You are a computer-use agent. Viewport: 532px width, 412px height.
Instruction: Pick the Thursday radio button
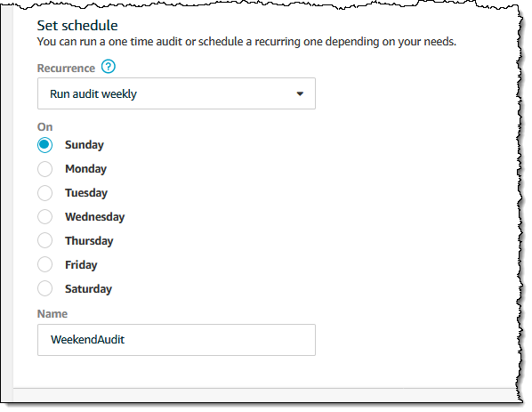click(x=44, y=240)
